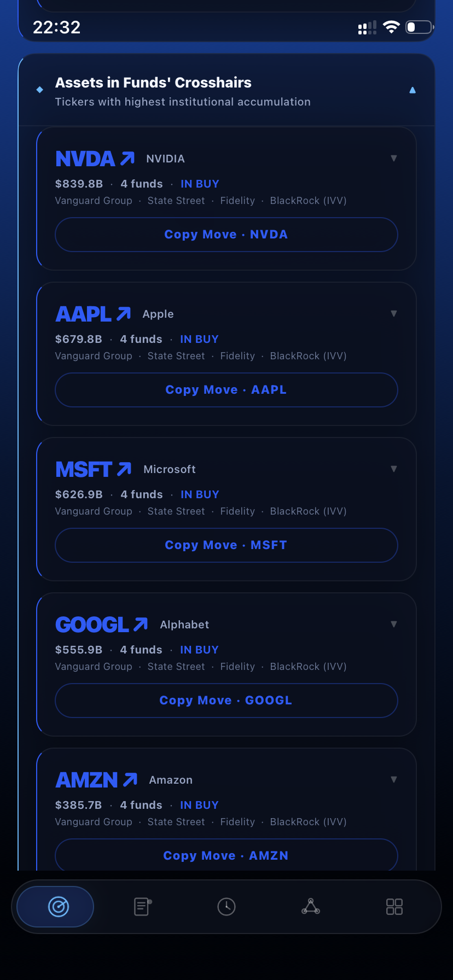Click the AAPL up-right arrow icon
The height and width of the screenshot is (980, 453).
click(x=124, y=314)
